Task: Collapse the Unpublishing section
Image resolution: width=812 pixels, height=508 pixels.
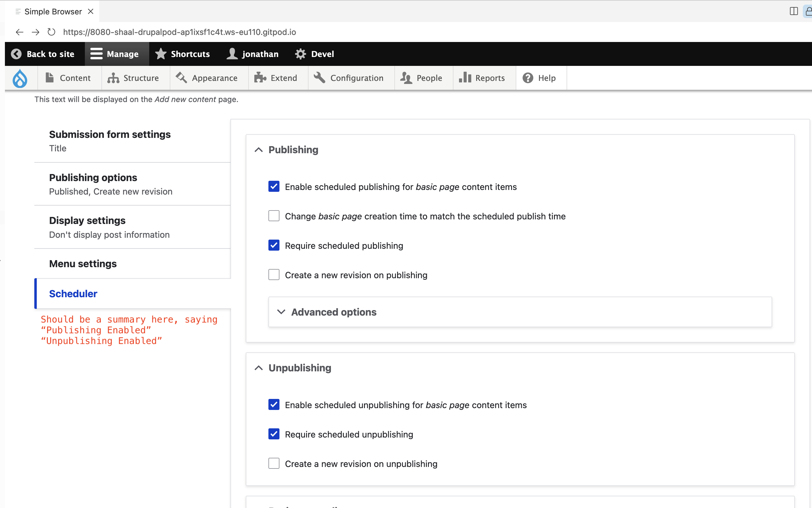Action: click(258, 368)
